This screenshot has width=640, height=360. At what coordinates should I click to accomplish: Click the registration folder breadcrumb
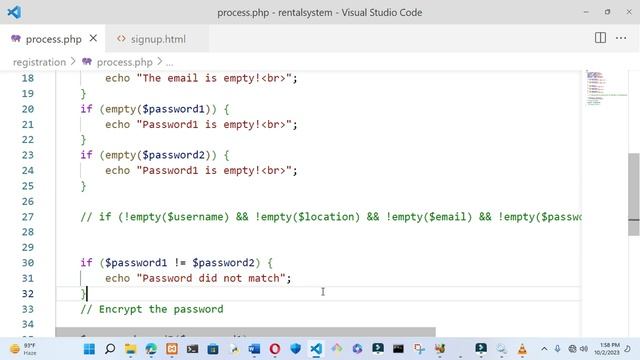[x=39, y=62]
